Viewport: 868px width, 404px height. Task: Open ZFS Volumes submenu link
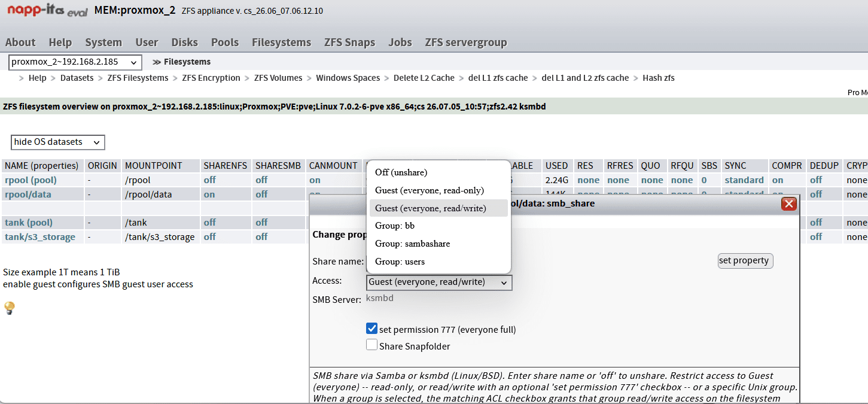(278, 78)
